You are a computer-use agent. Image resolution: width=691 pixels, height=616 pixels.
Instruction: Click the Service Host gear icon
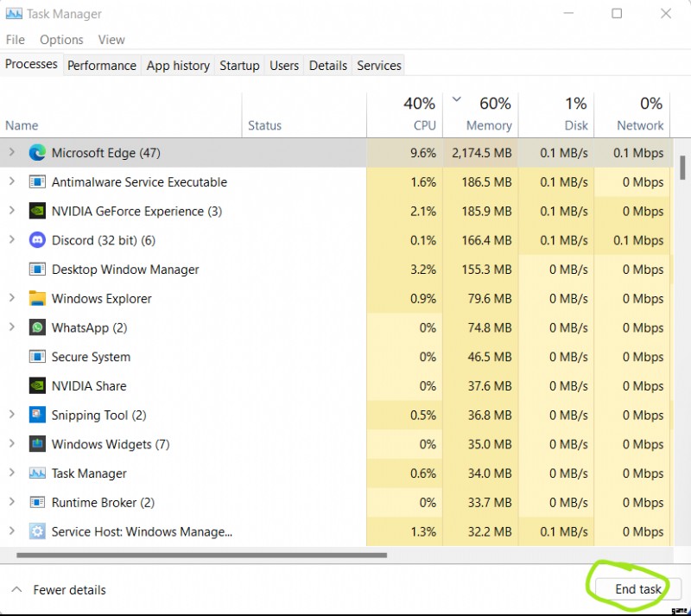pos(37,531)
